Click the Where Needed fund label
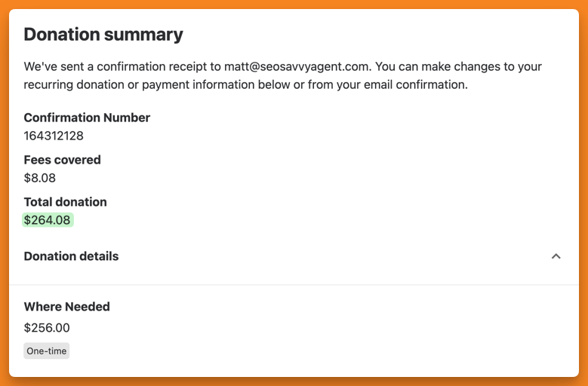This screenshot has width=588, height=386. point(66,307)
